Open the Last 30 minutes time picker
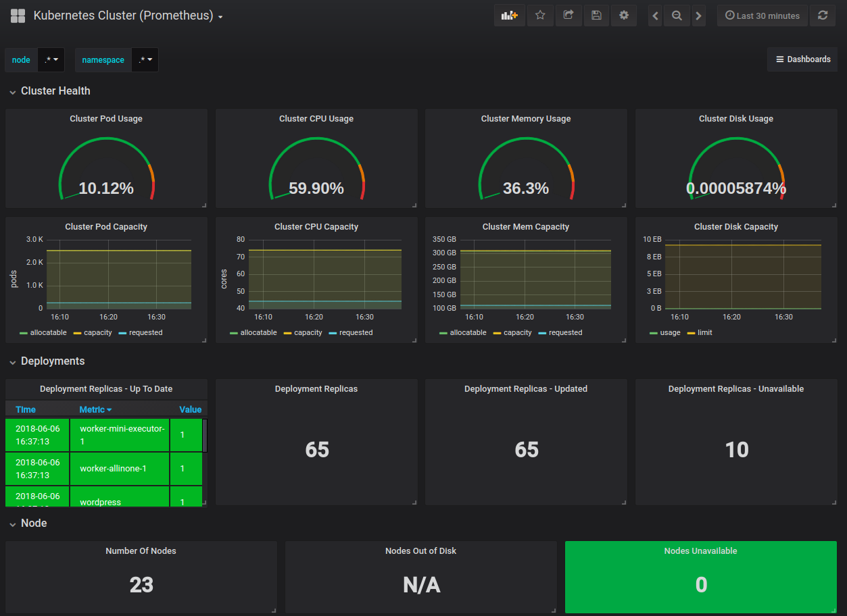The width and height of the screenshot is (847, 616). pyautogui.click(x=763, y=16)
